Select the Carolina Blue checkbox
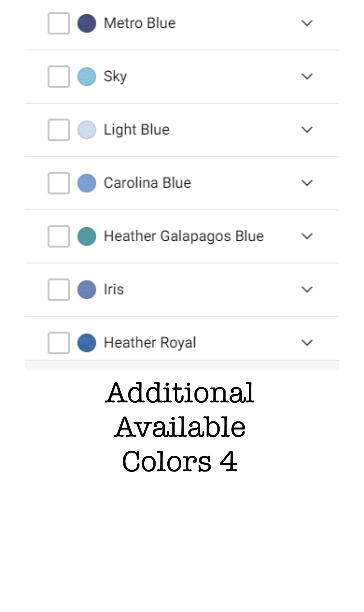The width and height of the screenshot is (364, 612). [58, 183]
